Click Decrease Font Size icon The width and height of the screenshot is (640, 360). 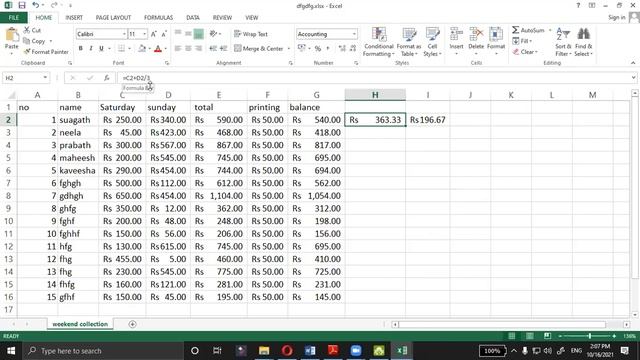pos(164,34)
